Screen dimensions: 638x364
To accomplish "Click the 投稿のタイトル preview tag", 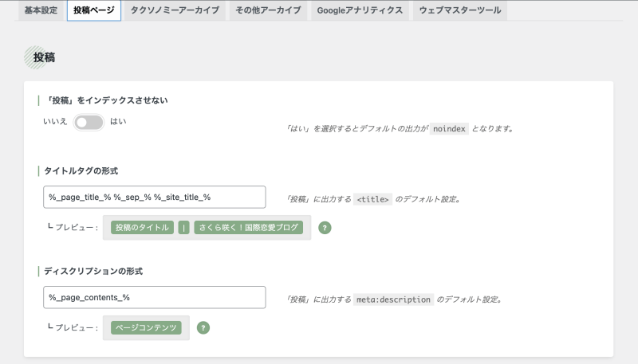I will pos(142,228).
